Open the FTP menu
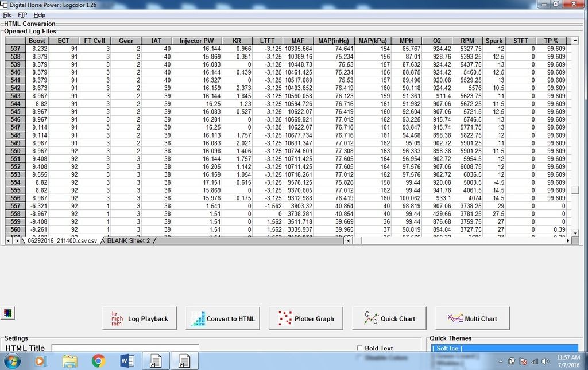 [x=22, y=14]
